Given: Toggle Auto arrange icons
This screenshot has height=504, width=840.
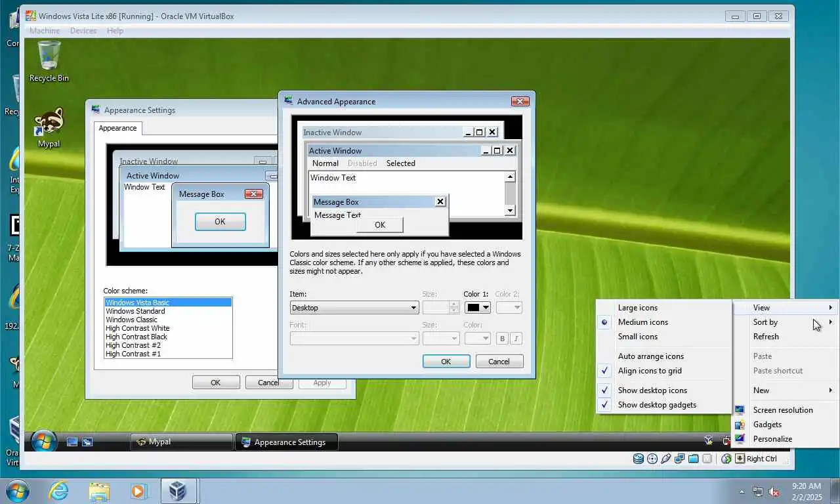Looking at the screenshot, I should (x=664, y=356).
